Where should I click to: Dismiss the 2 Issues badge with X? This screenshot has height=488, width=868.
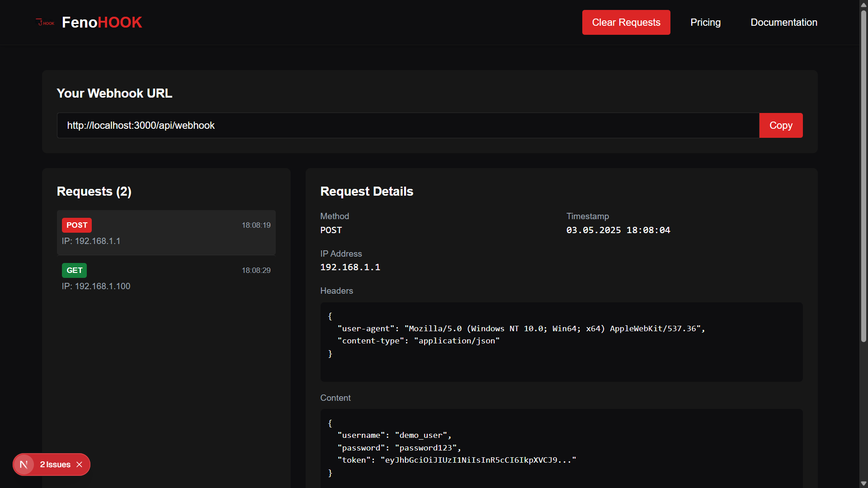80,465
